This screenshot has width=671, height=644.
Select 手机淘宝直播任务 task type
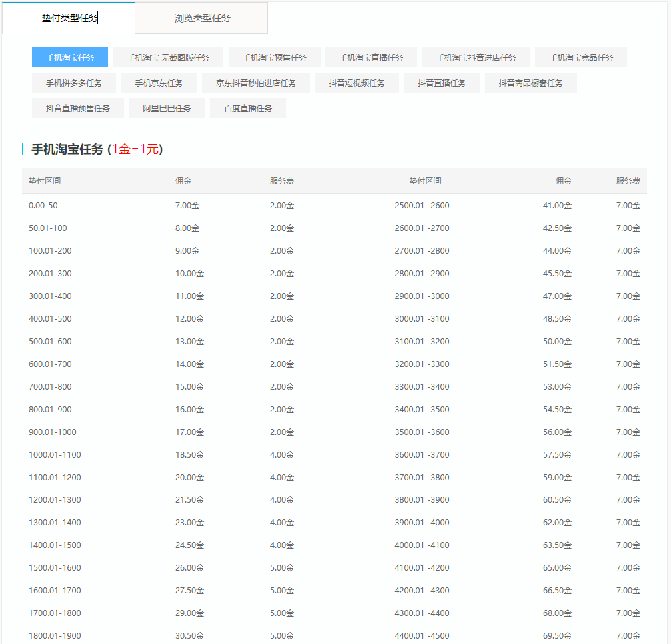pos(371,57)
